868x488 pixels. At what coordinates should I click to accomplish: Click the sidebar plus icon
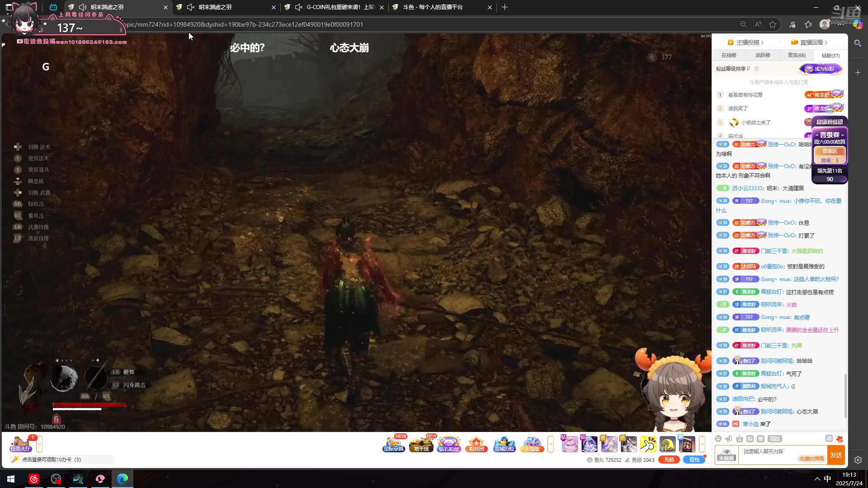[858, 72]
